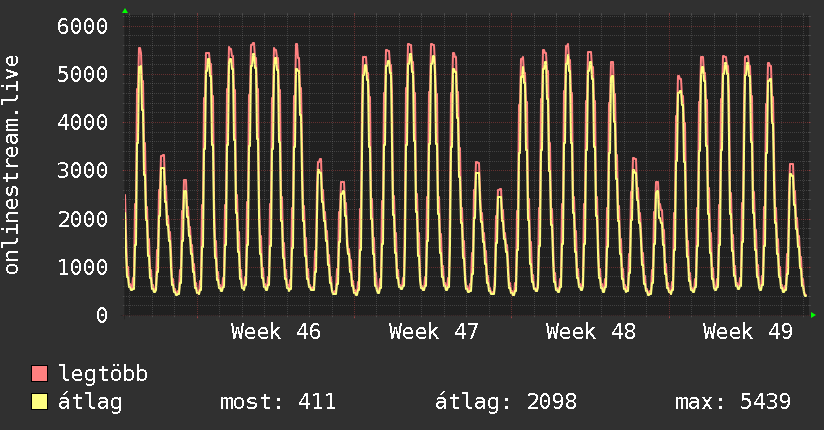Click the green arrow at the x-axis end
Screen dimensions: 824x430
tap(813, 315)
